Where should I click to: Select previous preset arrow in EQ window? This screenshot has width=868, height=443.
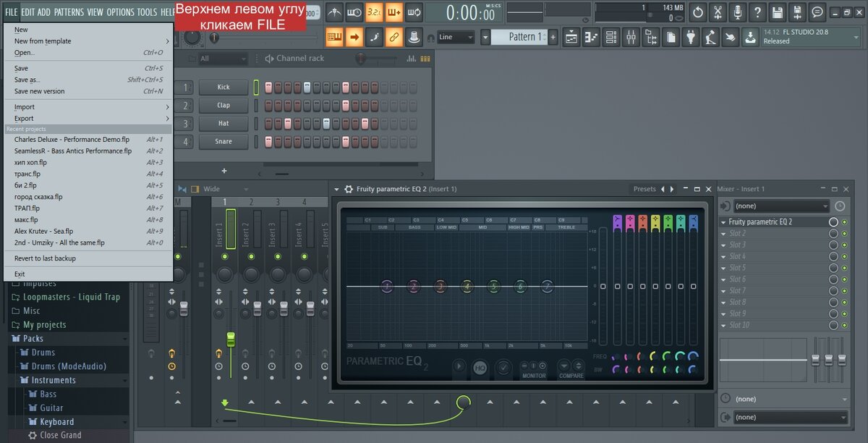tap(663, 189)
